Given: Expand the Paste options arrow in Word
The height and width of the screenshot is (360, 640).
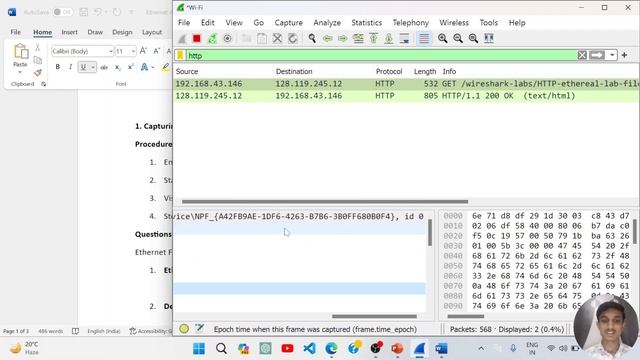Looking at the screenshot, I should tap(20, 72).
